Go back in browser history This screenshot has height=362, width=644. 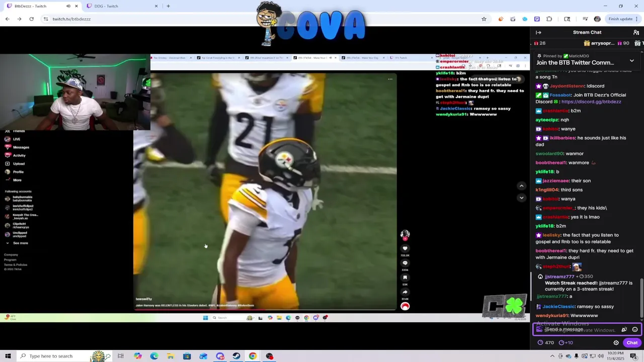[x=7, y=19]
